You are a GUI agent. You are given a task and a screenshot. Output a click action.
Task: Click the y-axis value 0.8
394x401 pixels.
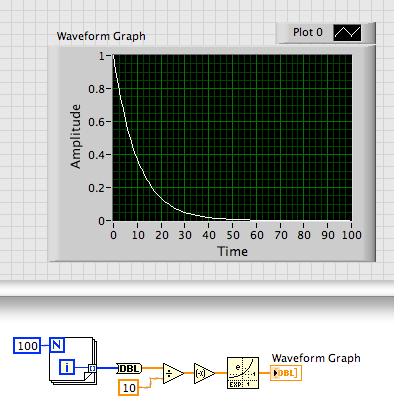click(96, 89)
